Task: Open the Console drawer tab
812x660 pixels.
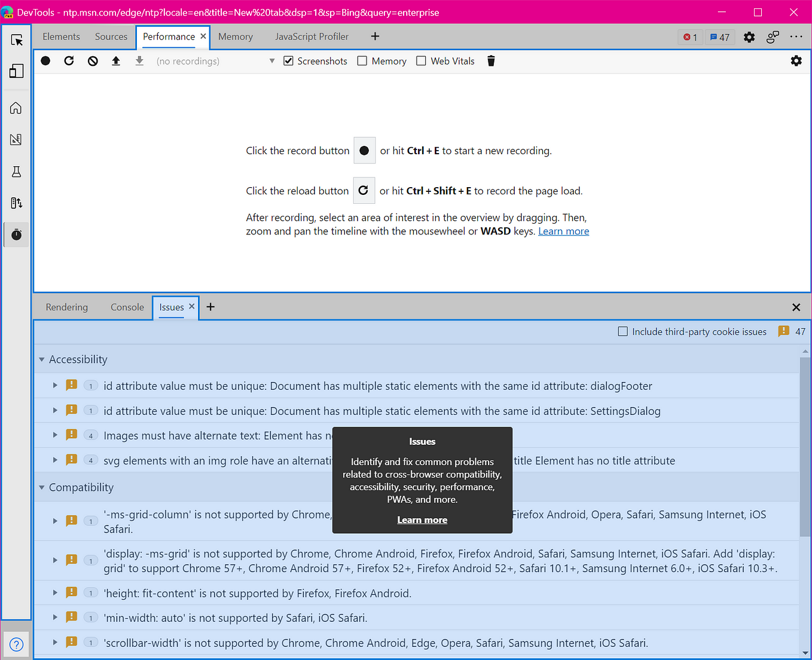Action: [127, 307]
